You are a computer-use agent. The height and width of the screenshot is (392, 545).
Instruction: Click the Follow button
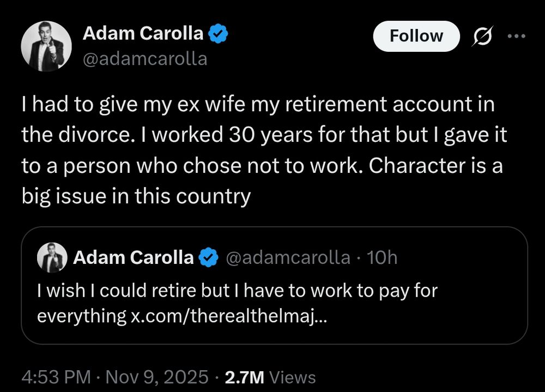[416, 36]
